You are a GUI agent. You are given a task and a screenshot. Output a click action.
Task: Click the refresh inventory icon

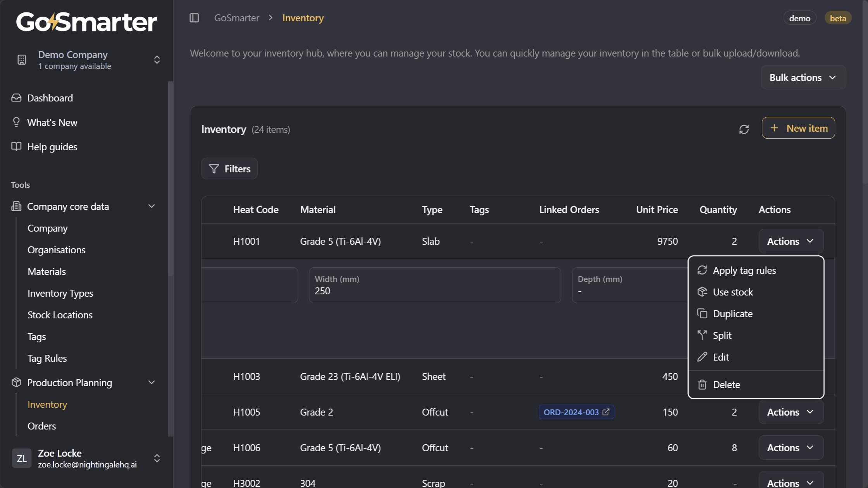tap(744, 129)
